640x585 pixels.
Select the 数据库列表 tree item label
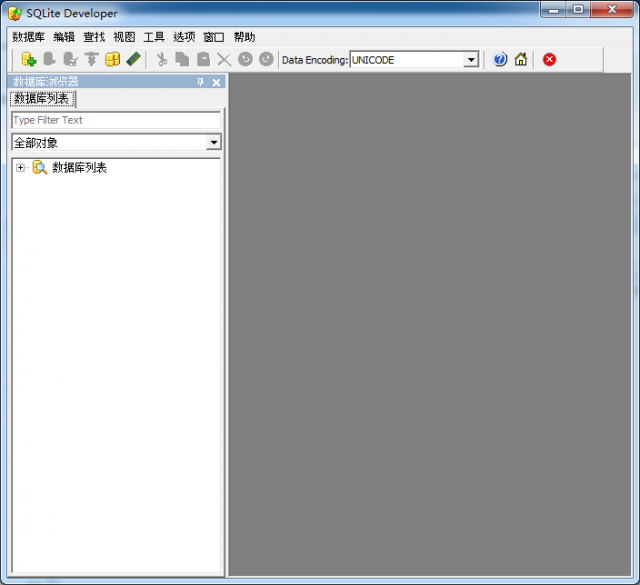point(79,168)
